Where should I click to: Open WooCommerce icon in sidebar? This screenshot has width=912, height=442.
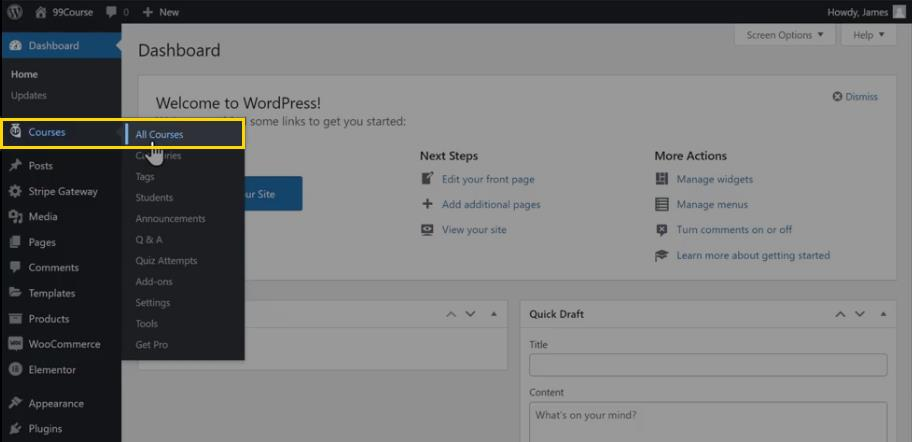15,344
